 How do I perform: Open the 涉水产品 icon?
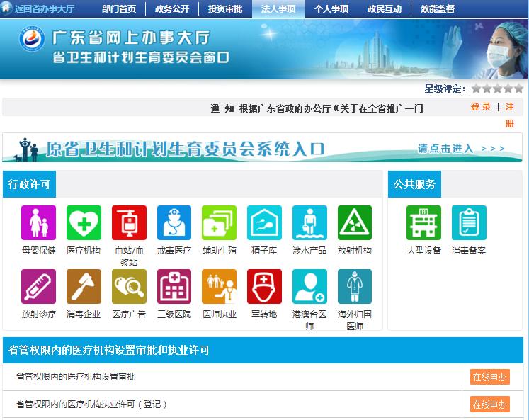tap(309, 222)
